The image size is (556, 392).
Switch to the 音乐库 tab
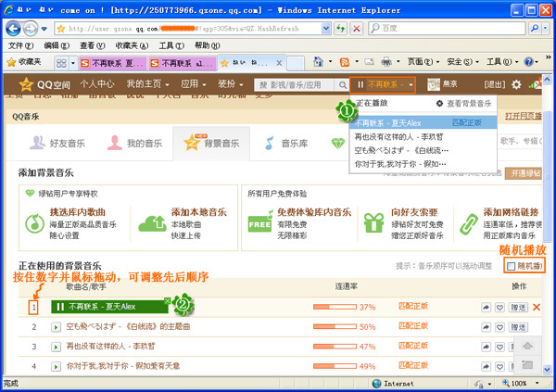point(286,144)
